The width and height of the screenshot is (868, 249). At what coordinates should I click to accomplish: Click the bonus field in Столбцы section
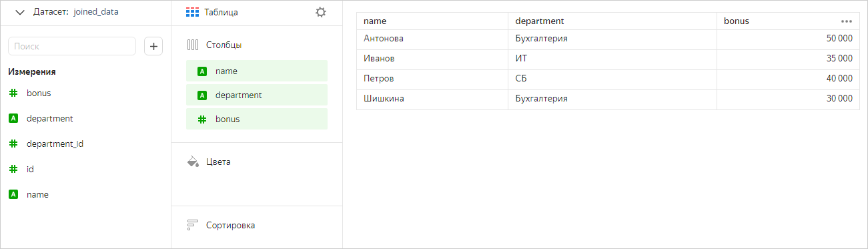click(257, 119)
